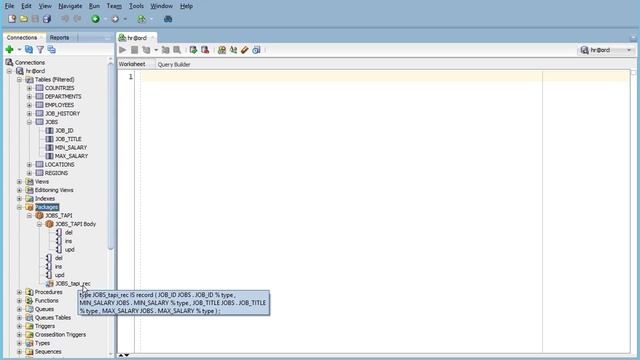Open the Team menu
Image resolution: width=640 pixels, height=360 pixels.
click(x=114, y=6)
